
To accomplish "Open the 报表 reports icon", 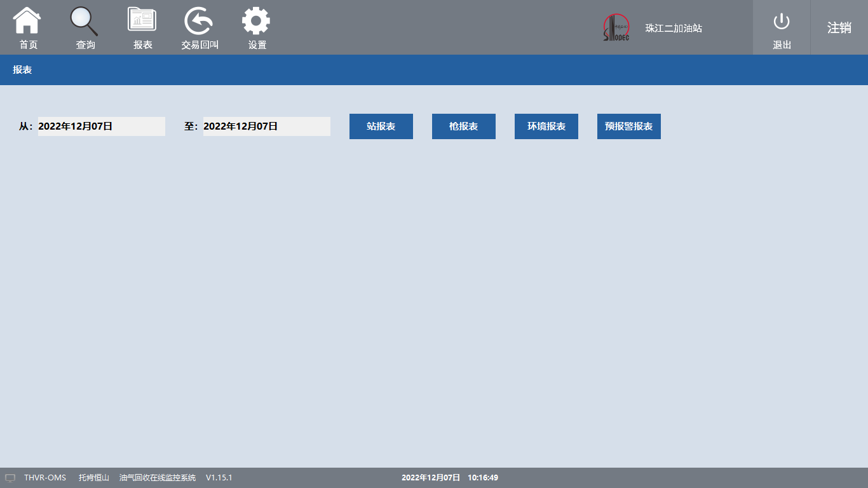I will 142,20.
